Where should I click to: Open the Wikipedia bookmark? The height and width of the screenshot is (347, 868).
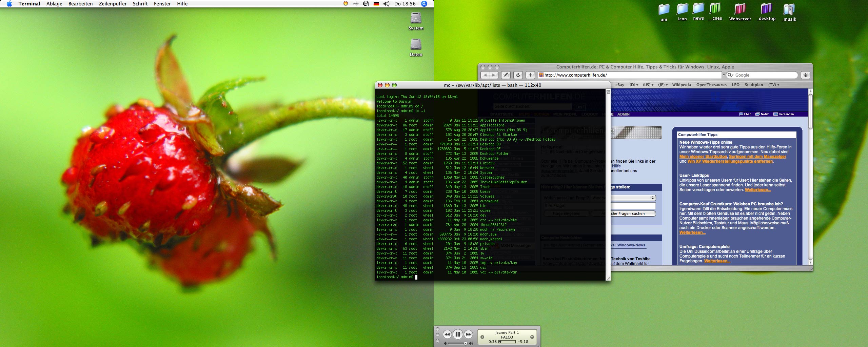point(681,85)
